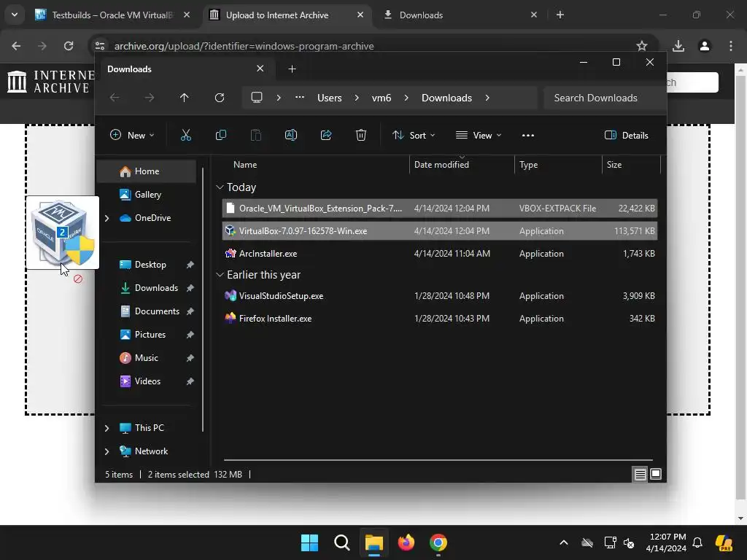Screen dimensions: 747x560
Task: Click Users in the breadcrumb path
Action: point(329,98)
